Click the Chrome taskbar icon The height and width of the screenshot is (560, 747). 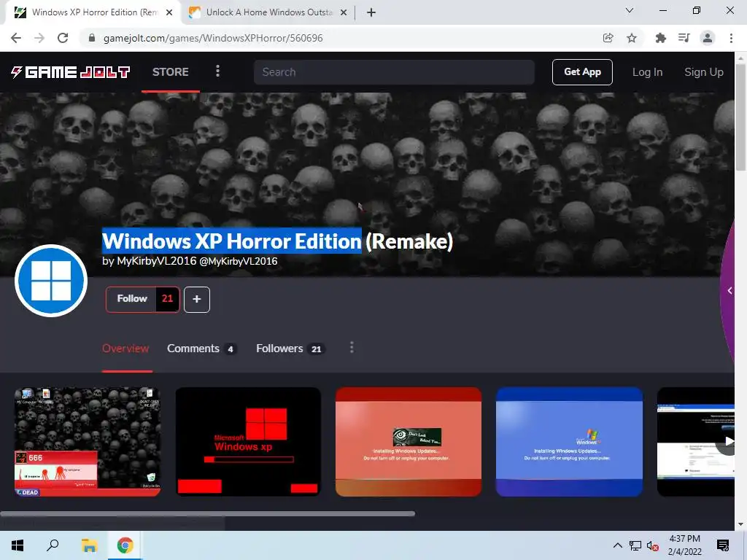click(x=125, y=545)
